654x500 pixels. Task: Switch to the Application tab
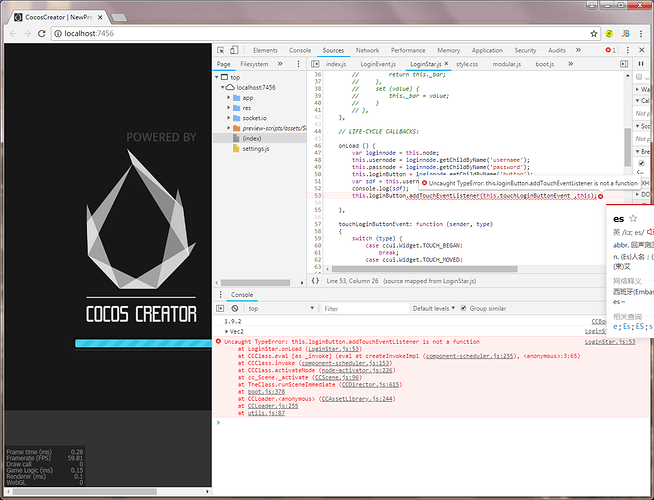tap(487, 50)
